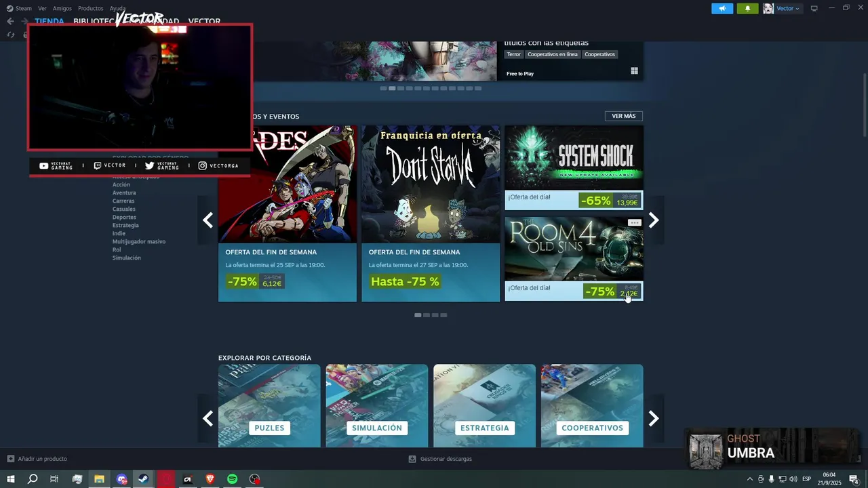868x488 pixels.
Task: Open File Explorer from the taskbar
Action: coord(99,479)
